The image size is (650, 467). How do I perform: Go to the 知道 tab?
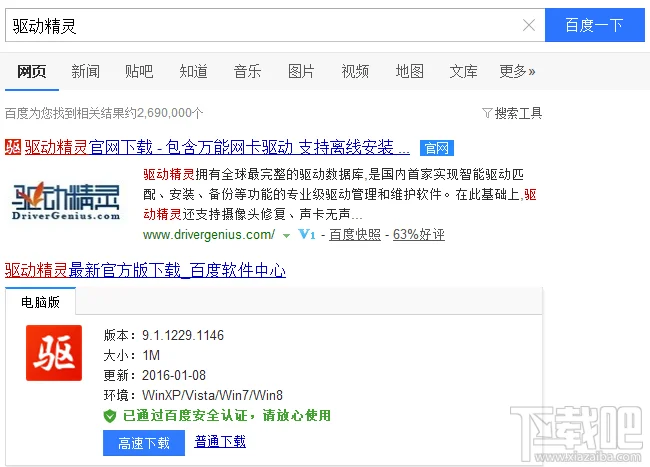194,72
